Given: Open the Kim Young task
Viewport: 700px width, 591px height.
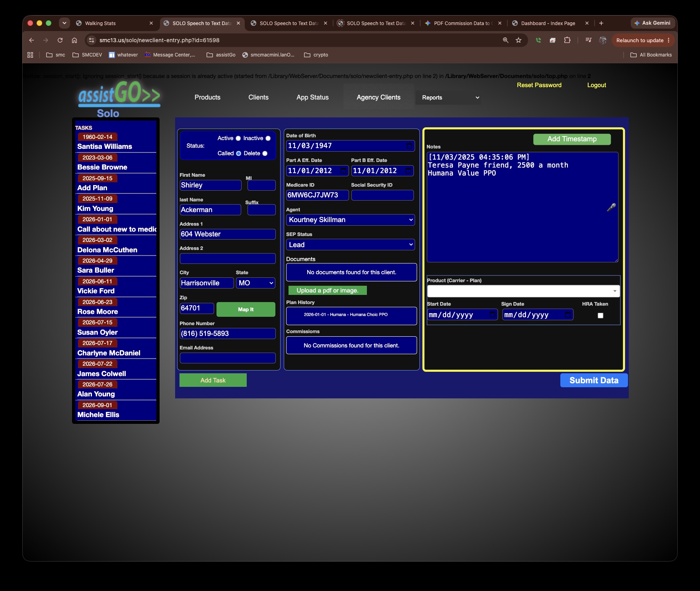Looking at the screenshot, I should click(x=95, y=209).
